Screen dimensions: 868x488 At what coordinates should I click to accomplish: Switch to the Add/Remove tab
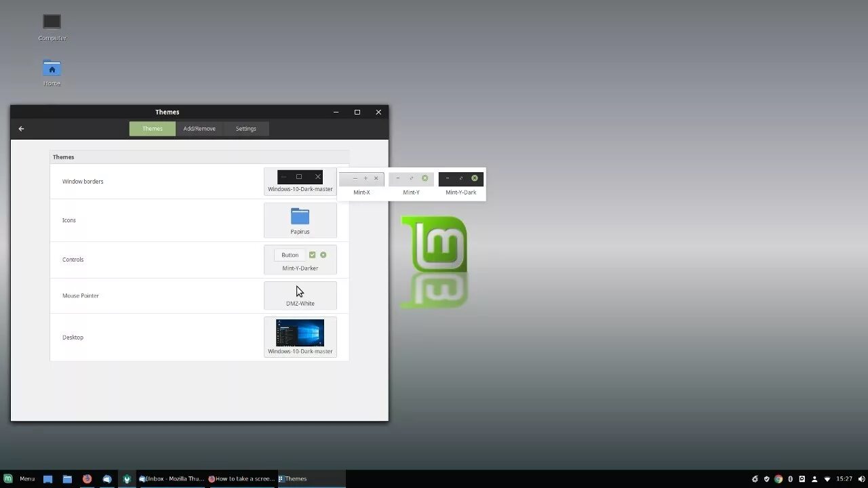(x=199, y=128)
